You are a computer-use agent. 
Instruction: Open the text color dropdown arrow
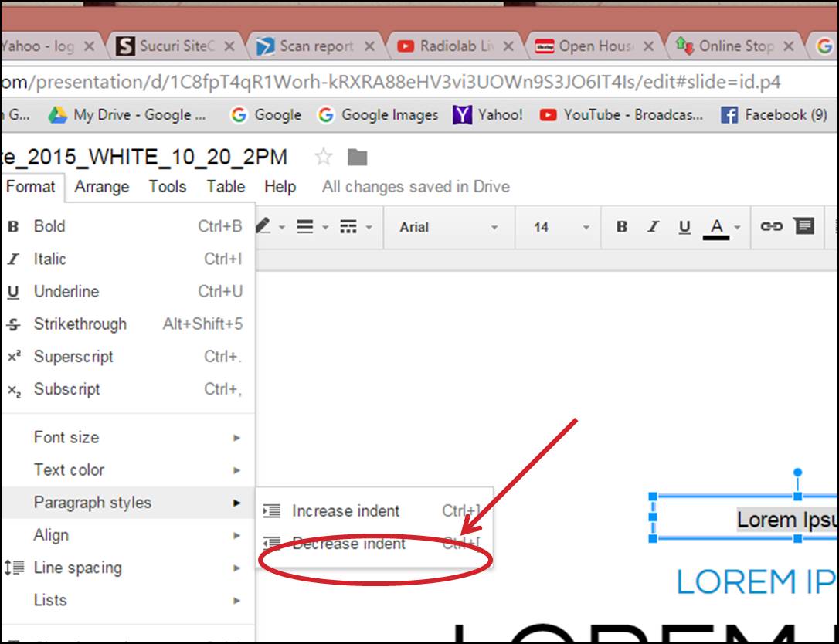point(737,227)
